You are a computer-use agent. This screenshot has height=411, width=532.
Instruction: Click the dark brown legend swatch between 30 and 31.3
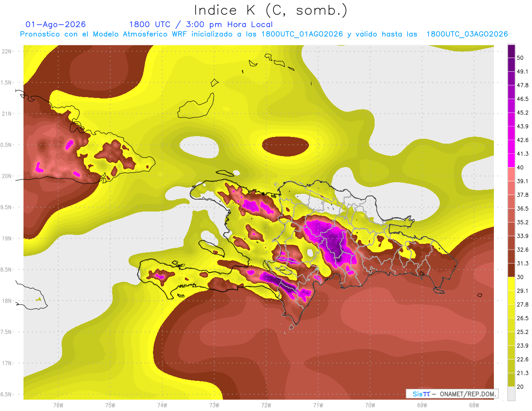pyautogui.click(x=511, y=270)
